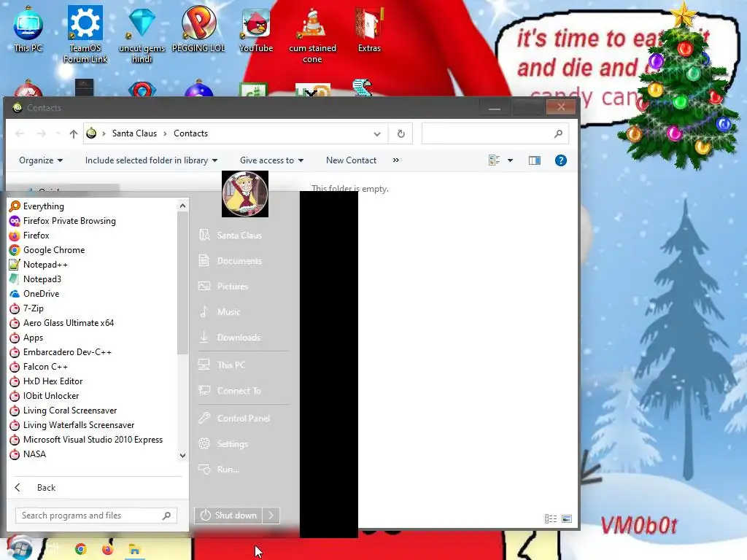Open This PC desktop icon

tap(28, 28)
